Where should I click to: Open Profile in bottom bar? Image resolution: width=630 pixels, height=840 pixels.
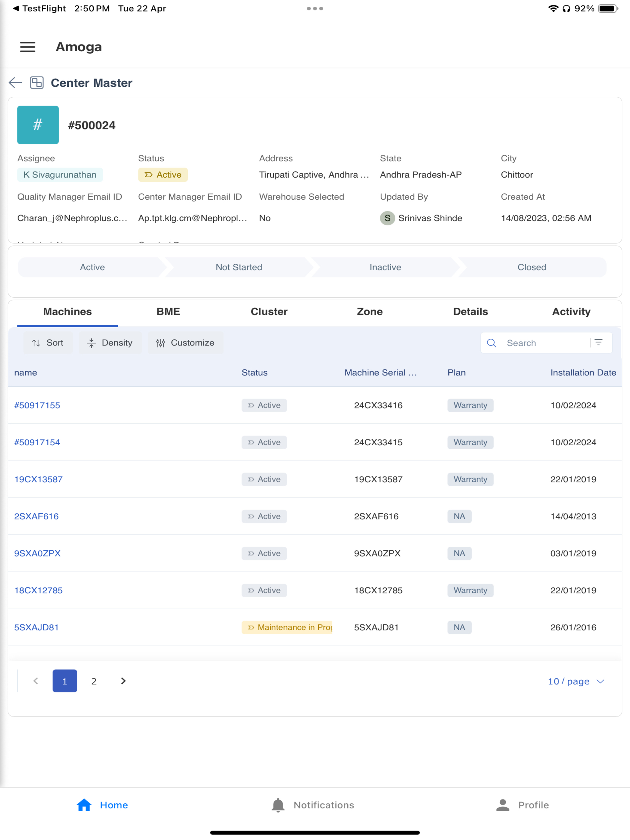523,805
